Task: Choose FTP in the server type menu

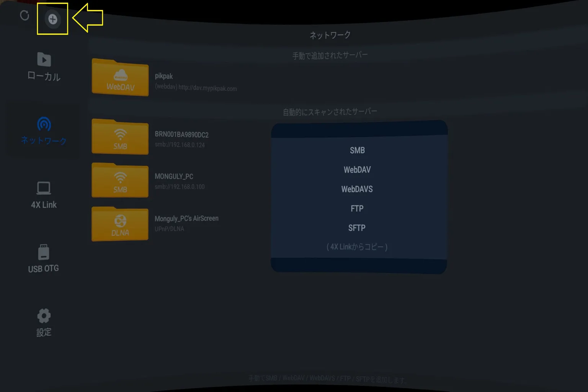Action: 357,209
